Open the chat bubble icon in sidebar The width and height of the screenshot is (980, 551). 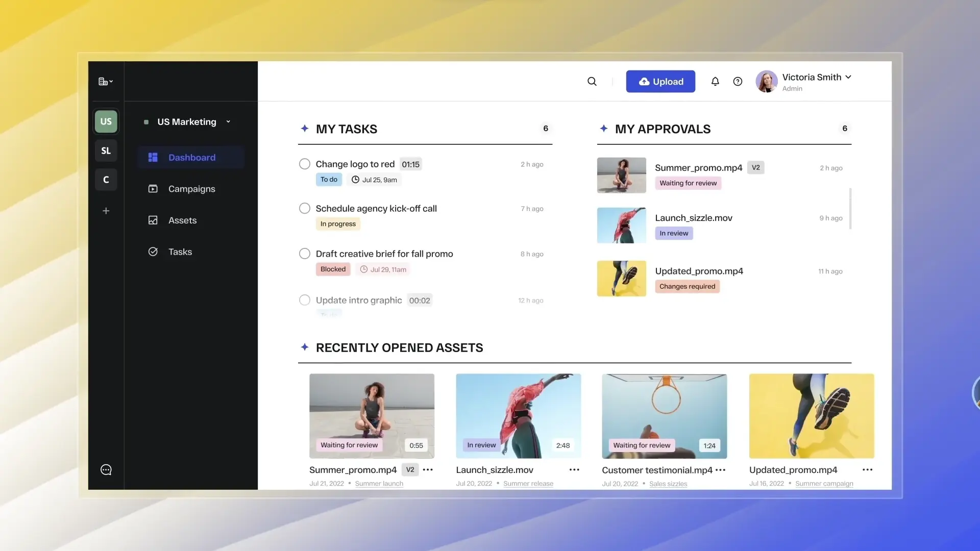106,470
